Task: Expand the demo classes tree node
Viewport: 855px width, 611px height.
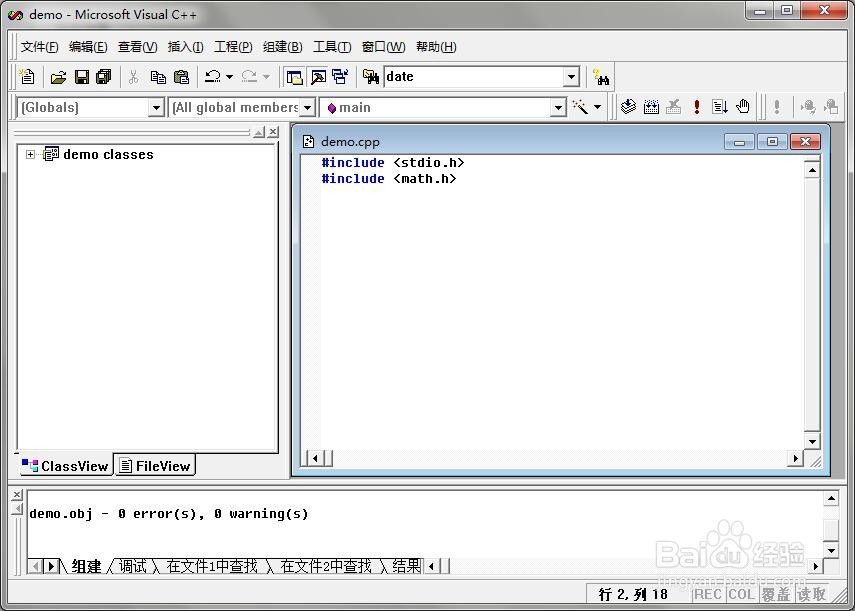Action: pos(30,155)
